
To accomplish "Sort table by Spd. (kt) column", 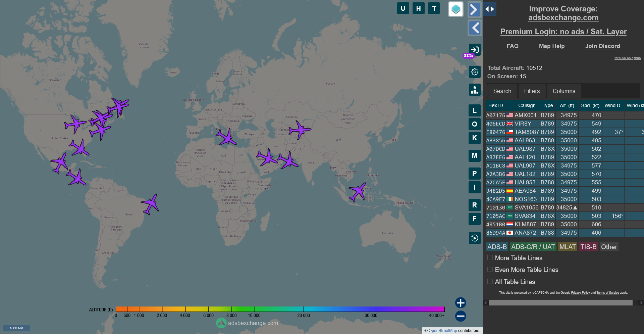I will point(590,105).
